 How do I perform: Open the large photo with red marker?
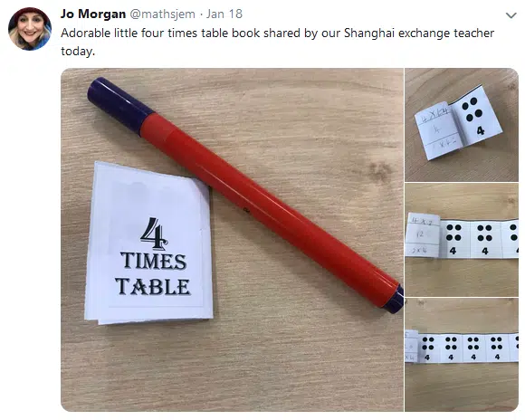click(x=232, y=240)
